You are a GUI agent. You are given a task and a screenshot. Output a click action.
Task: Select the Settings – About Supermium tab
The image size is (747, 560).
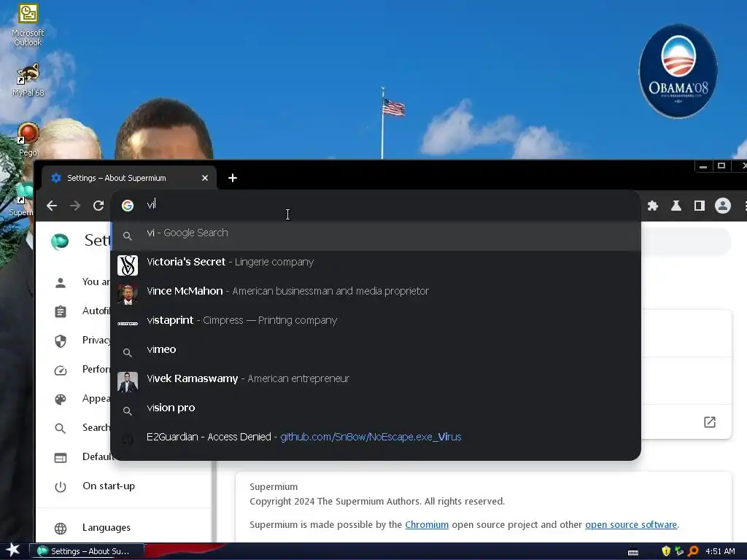click(128, 178)
